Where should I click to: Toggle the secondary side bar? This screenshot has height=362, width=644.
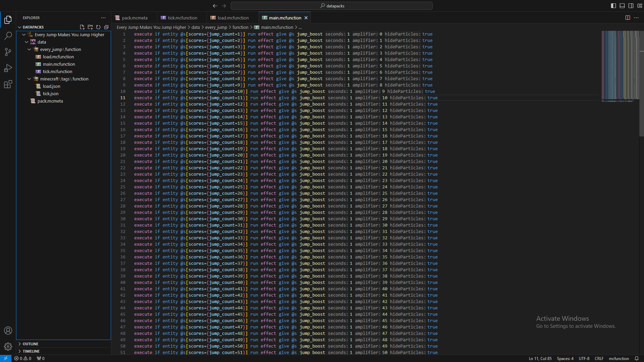click(x=631, y=6)
